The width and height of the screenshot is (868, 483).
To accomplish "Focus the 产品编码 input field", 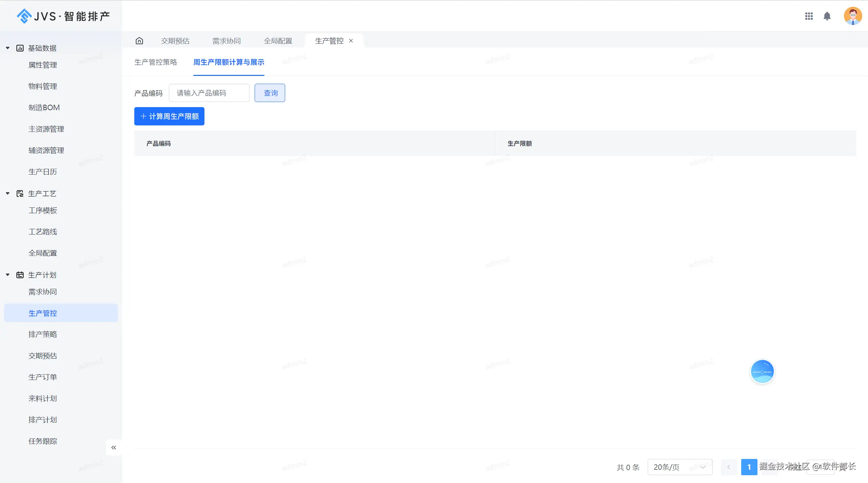I will [x=209, y=93].
